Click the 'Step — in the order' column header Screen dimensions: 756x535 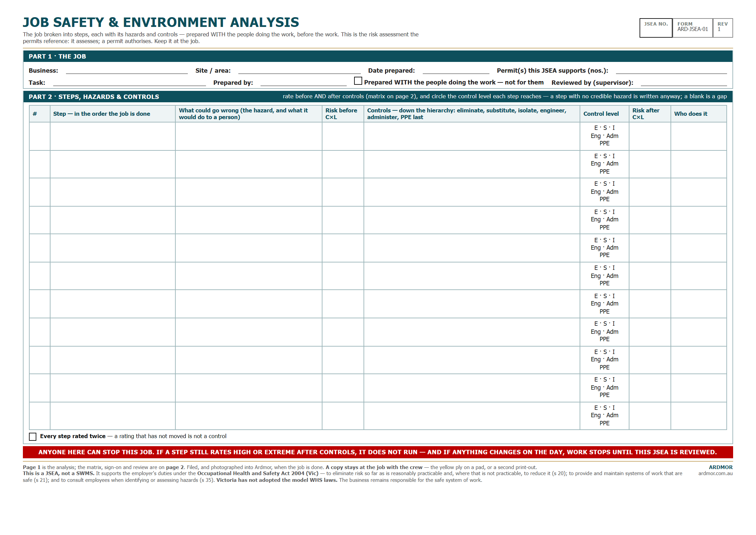pos(113,114)
